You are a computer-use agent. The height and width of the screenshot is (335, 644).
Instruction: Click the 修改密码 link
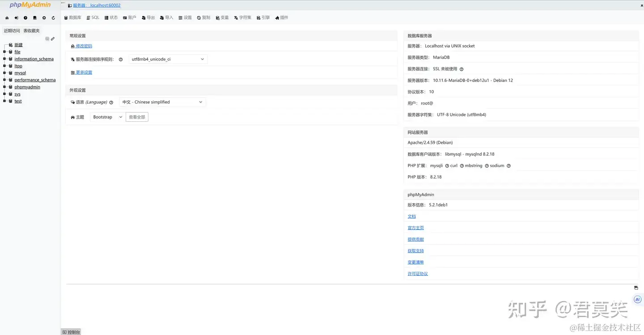[x=84, y=46]
